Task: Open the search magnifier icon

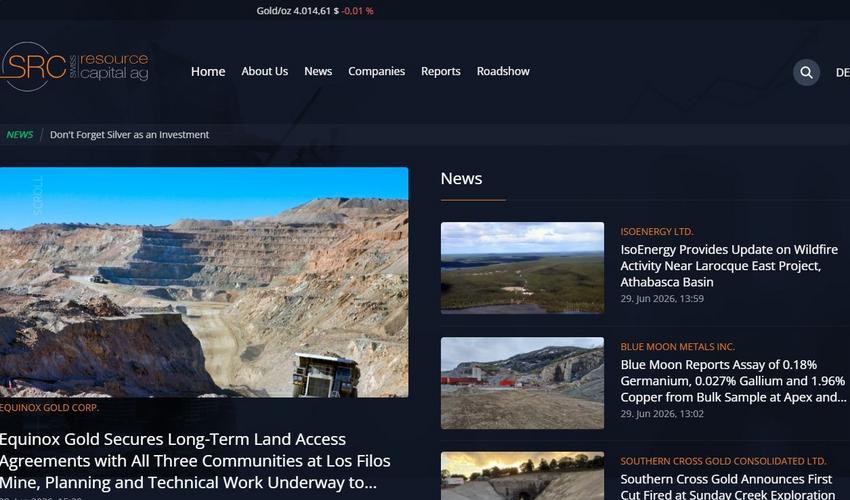Action: click(x=806, y=72)
